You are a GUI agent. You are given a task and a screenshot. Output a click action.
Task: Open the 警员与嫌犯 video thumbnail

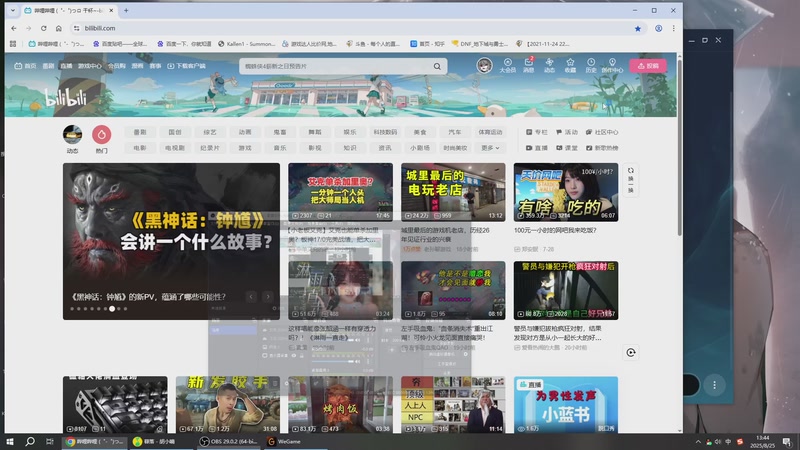point(566,291)
